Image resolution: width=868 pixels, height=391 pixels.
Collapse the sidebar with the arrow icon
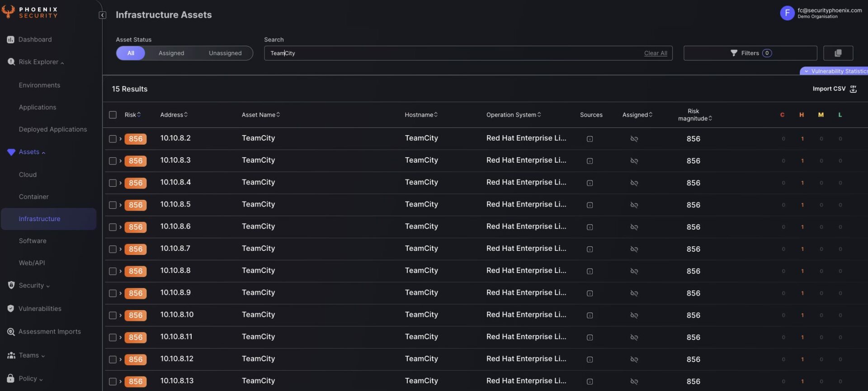click(103, 15)
